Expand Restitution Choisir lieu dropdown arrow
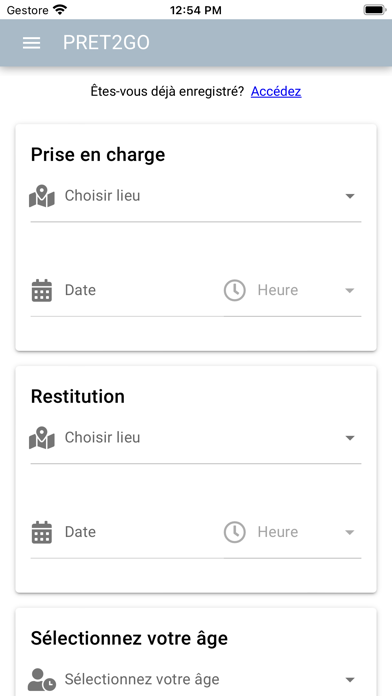The width and height of the screenshot is (392, 696). (350, 438)
